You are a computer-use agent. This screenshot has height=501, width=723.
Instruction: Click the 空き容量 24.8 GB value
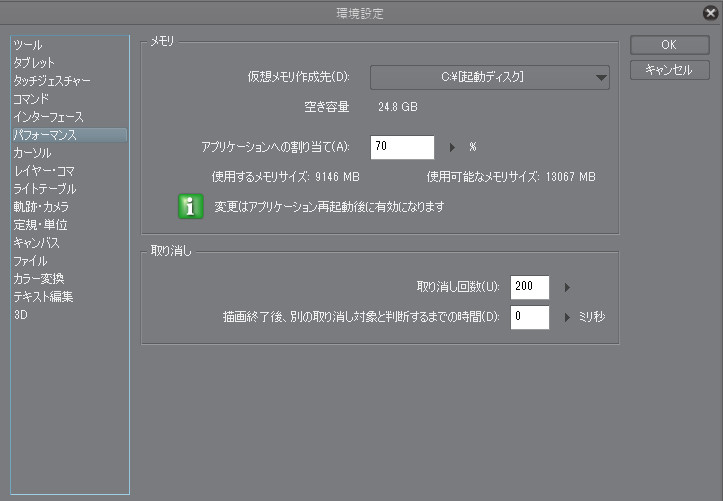click(x=398, y=107)
